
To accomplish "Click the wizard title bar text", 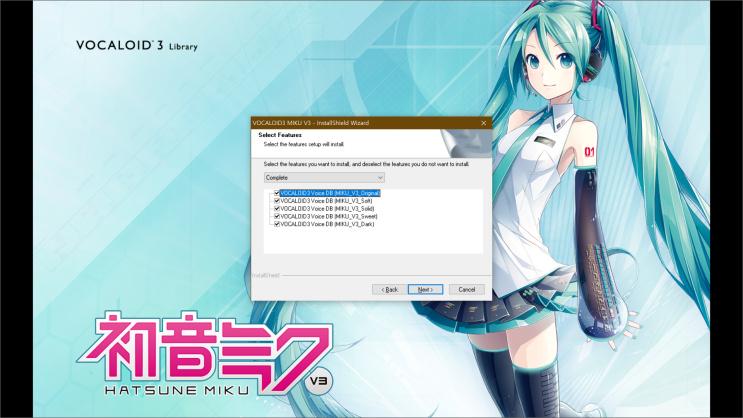I will coord(311,123).
